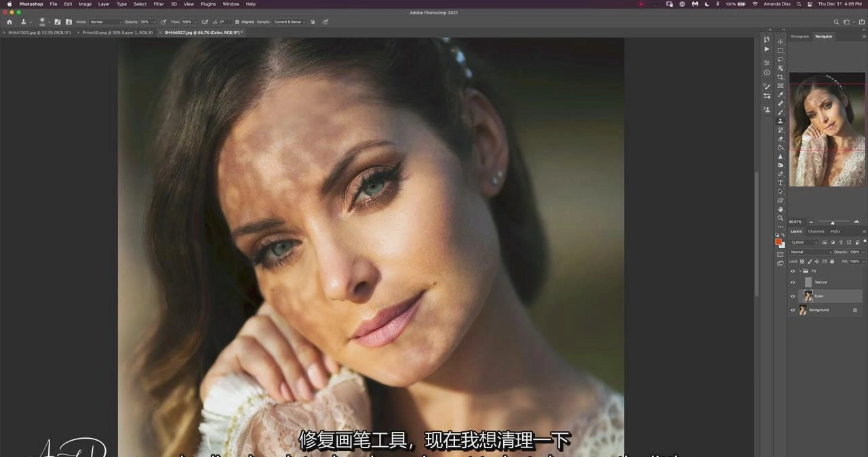Toggle ignore adjustment layers when cloning
Screen dimensions: 868x457
tap(313, 22)
